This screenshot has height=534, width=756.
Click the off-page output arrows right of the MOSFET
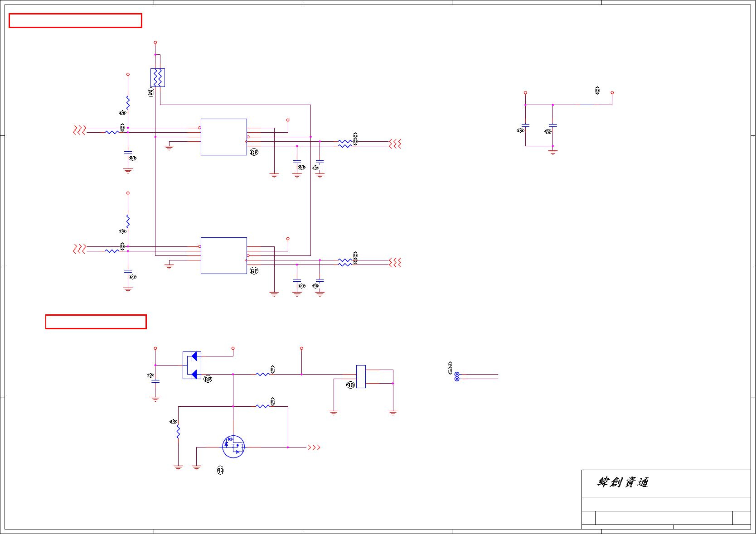click(314, 447)
